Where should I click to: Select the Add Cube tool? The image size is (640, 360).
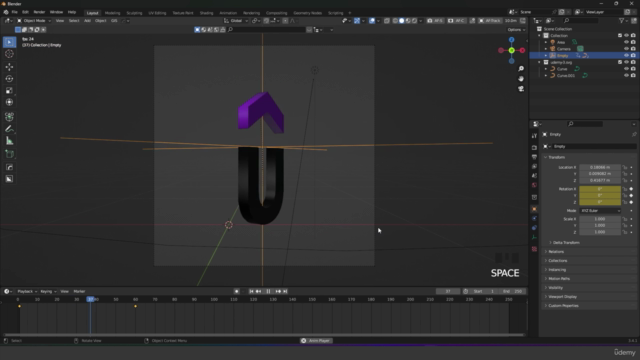click(9, 154)
